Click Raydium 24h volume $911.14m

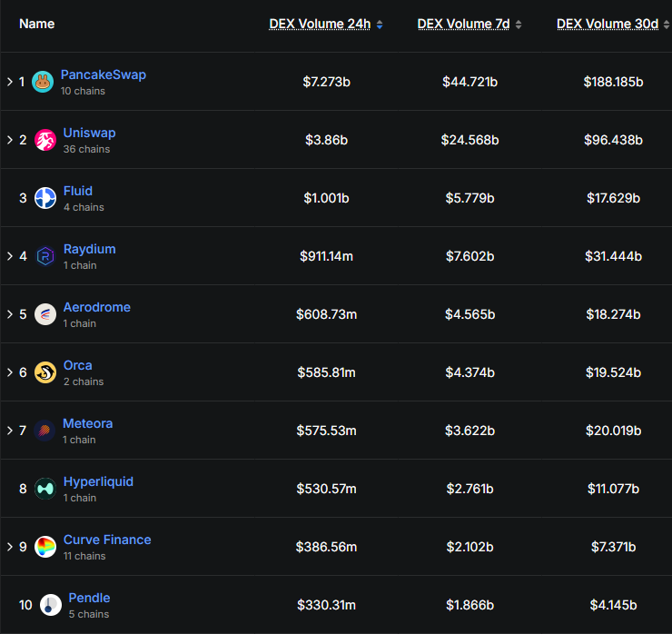tap(327, 256)
